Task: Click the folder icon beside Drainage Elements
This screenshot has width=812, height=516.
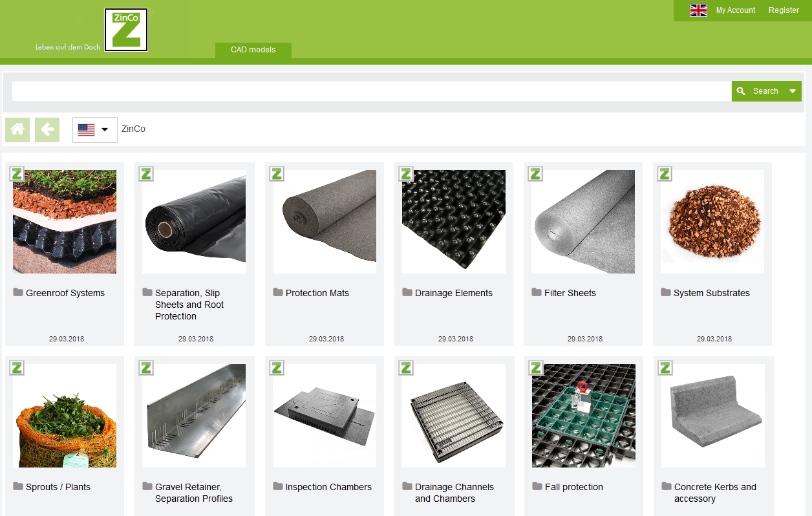Action: (407, 292)
